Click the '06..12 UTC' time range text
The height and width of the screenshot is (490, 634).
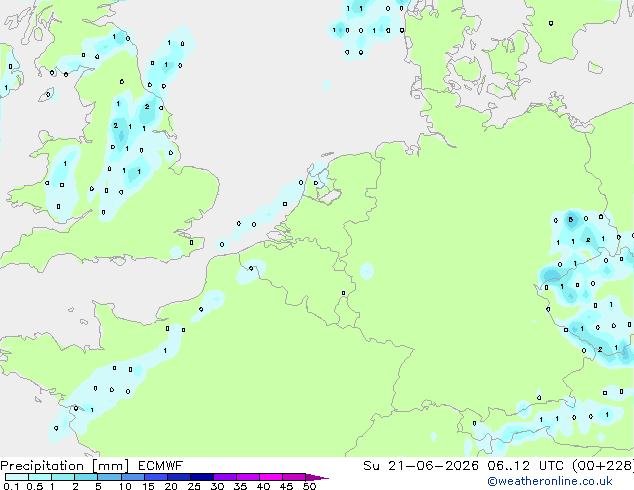[525, 466]
